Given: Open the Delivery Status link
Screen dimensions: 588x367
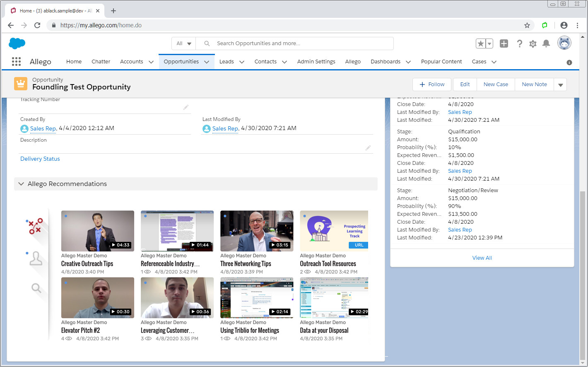Looking at the screenshot, I should (x=40, y=159).
